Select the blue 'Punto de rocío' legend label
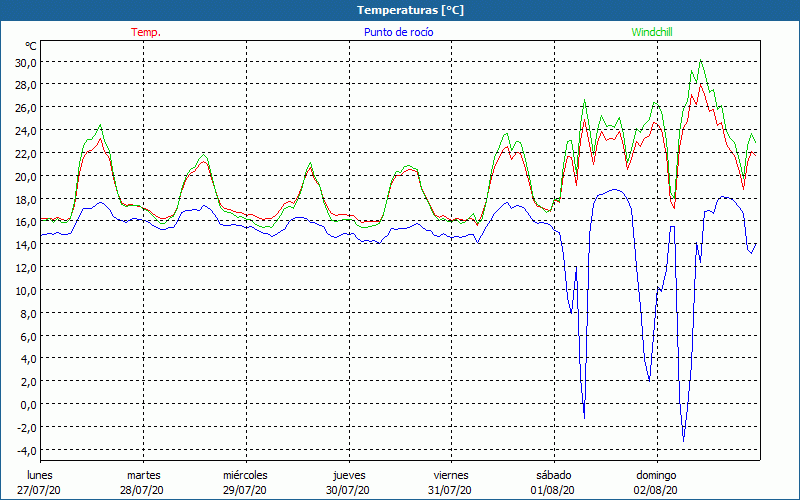Viewport: 800px width, 500px height. (x=398, y=32)
